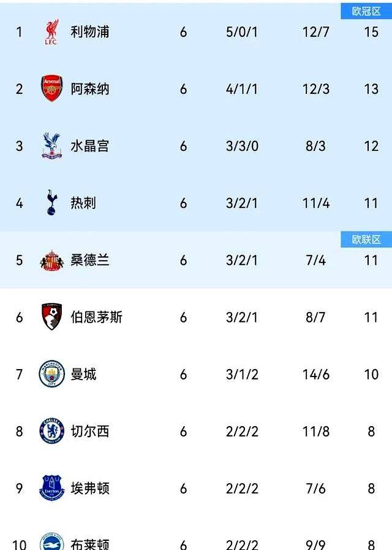The width and height of the screenshot is (392, 550).
Task: Click the 曼城 team name
Action: pos(83,374)
